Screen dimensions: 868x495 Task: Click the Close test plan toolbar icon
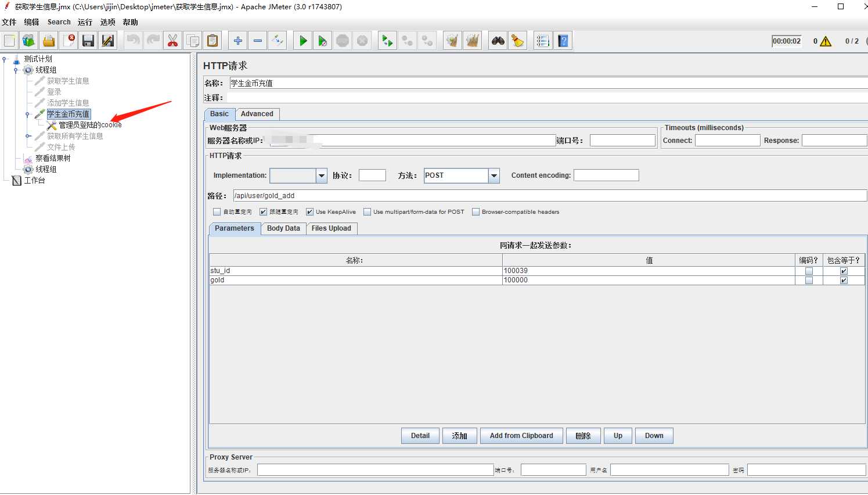coord(69,41)
